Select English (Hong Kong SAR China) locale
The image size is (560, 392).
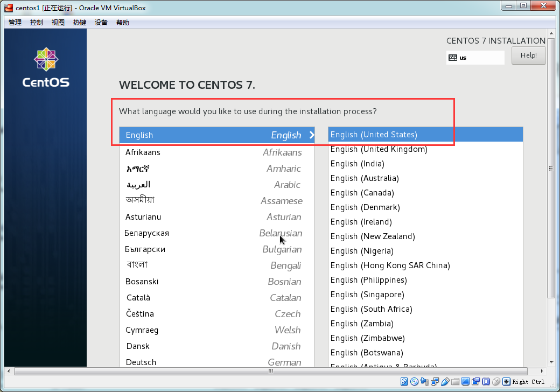coord(425,265)
